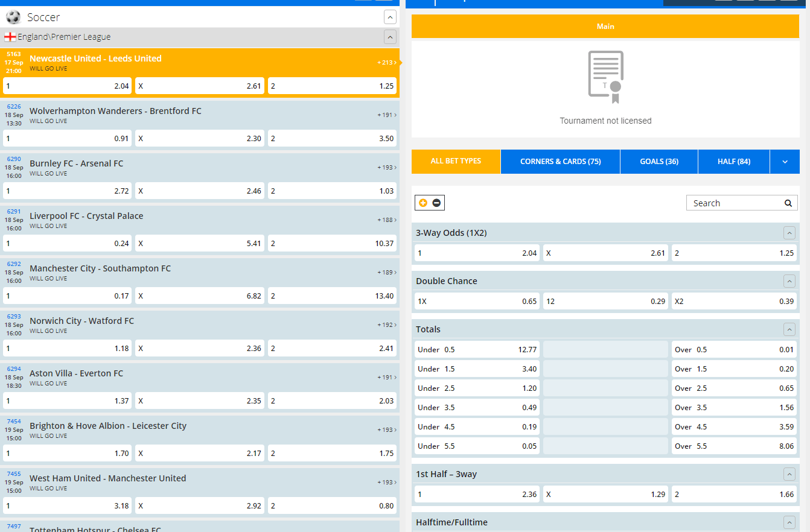Open +191 markets for Wolverhampton - Brentford
Viewport: 810px width, 532px height.
pos(387,115)
